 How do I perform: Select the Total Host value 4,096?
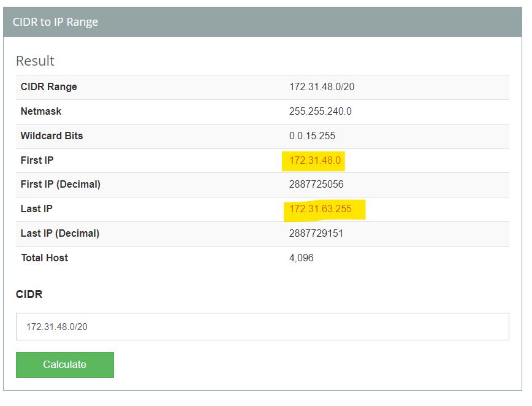[302, 258]
